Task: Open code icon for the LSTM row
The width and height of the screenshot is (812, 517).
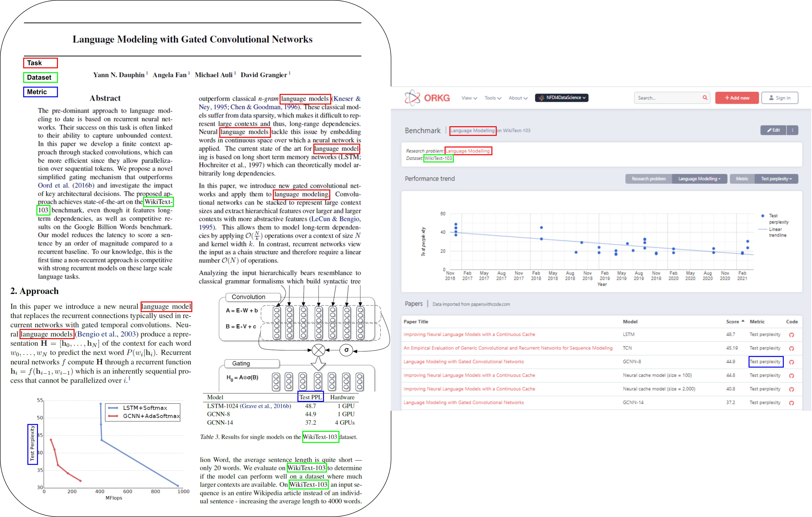Action: tap(791, 335)
